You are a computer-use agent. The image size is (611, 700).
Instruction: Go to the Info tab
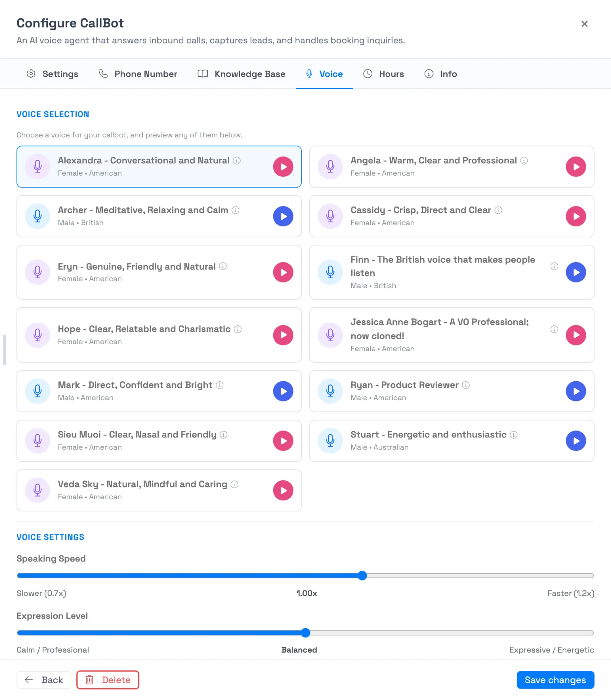441,74
